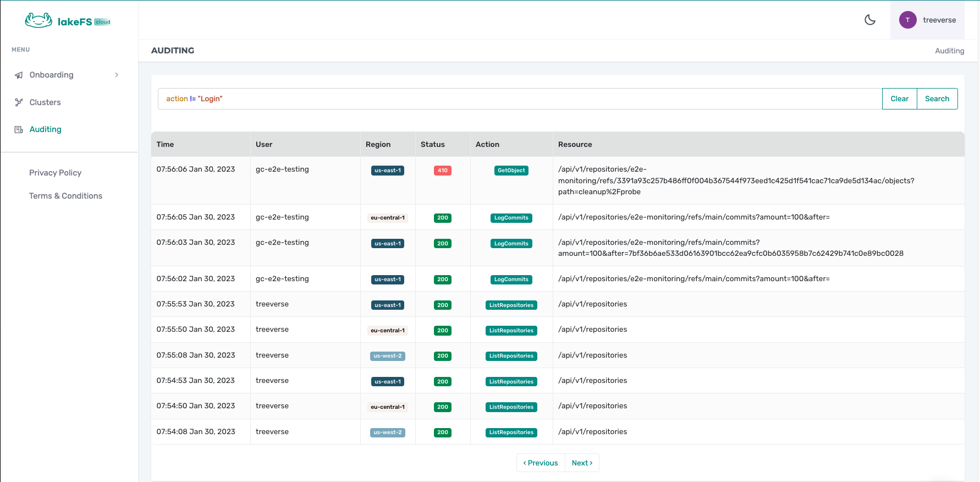Click the ListRepositories badge in 07:54:50 row
Screen dimensions: 980x482
coord(511,407)
